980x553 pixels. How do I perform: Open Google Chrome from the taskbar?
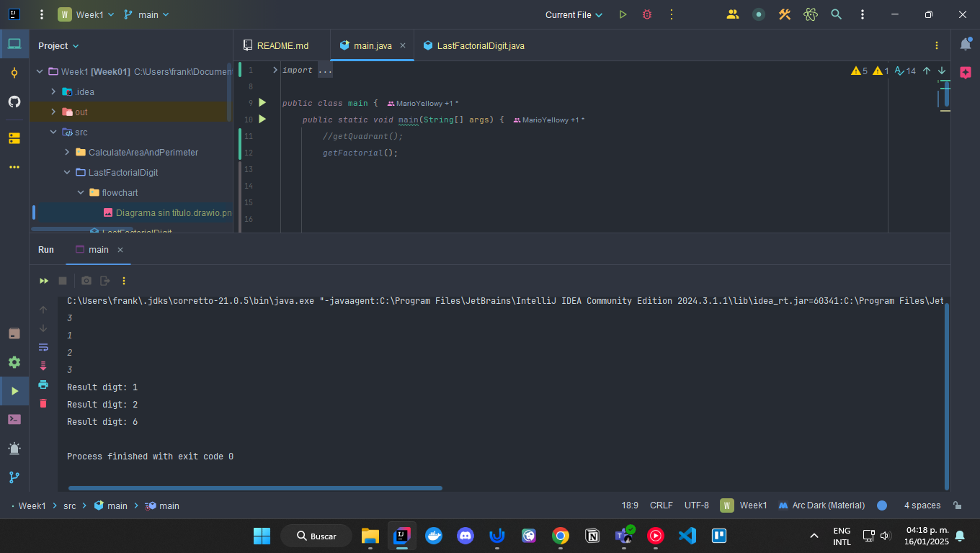(x=560, y=536)
